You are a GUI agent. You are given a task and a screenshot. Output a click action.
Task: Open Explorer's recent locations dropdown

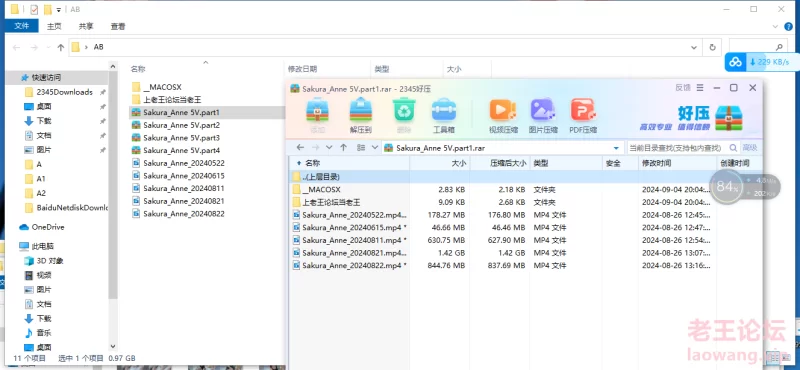[48, 47]
